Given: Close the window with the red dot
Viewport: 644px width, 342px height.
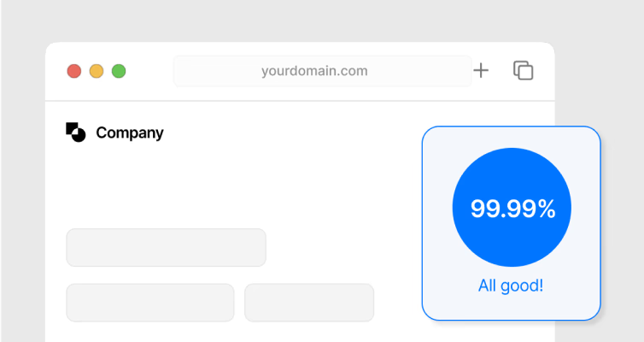Looking at the screenshot, I should (x=74, y=71).
